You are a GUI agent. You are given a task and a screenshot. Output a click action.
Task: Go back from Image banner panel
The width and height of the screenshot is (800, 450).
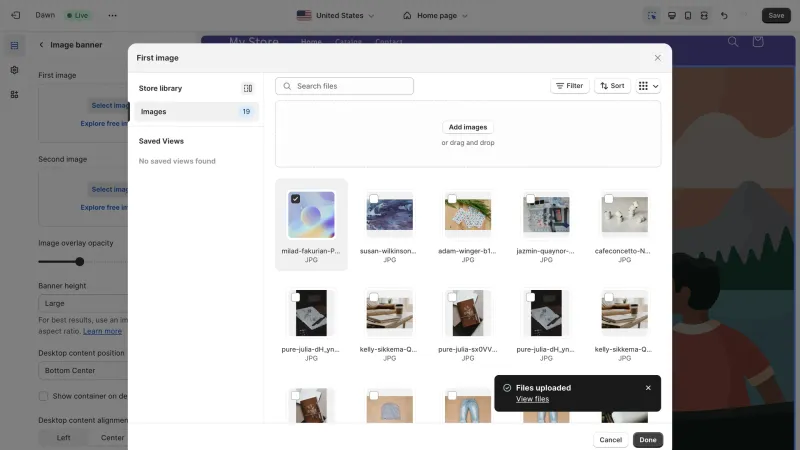click(x=41, y=45)
